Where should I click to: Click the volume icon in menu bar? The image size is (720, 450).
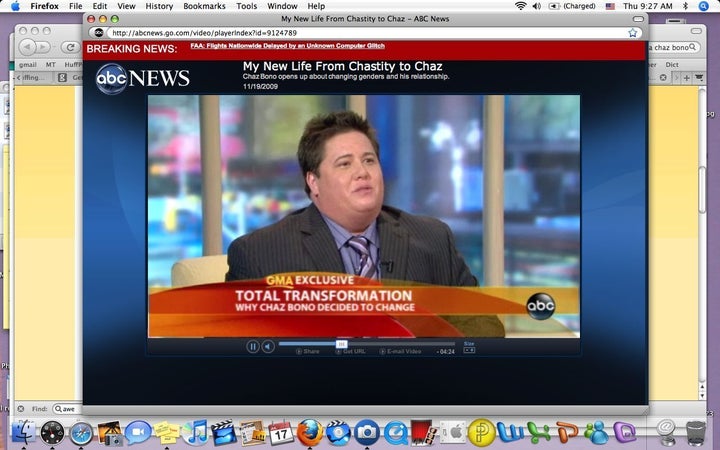(536, 6)
